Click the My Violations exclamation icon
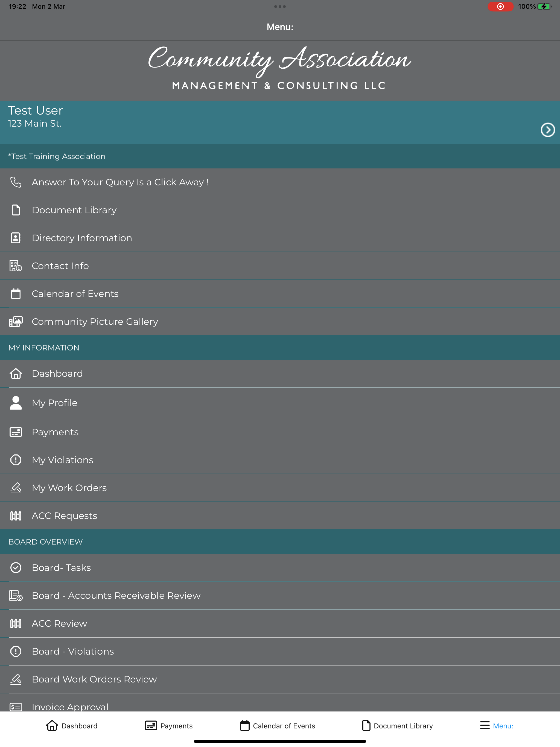Viewport: 560px width, 747px height. click(16, 460)
